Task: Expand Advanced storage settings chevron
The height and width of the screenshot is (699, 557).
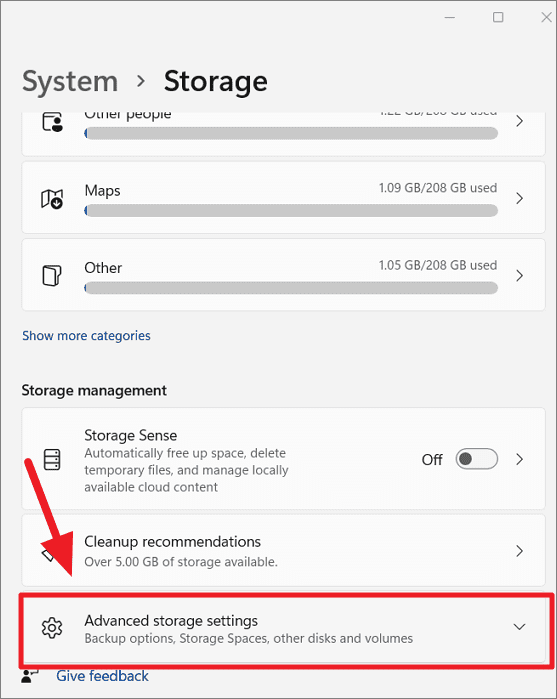Action: (x=519, y=627)
